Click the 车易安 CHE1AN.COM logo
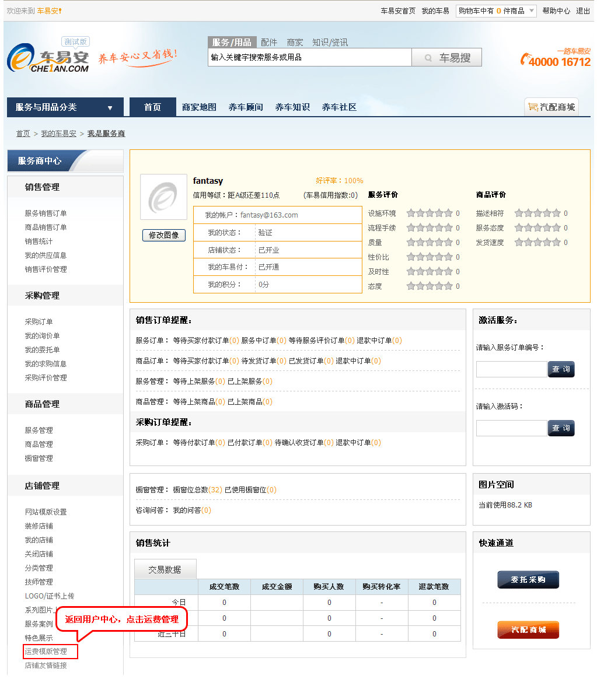597x700 pixels. tap(48, 59)
